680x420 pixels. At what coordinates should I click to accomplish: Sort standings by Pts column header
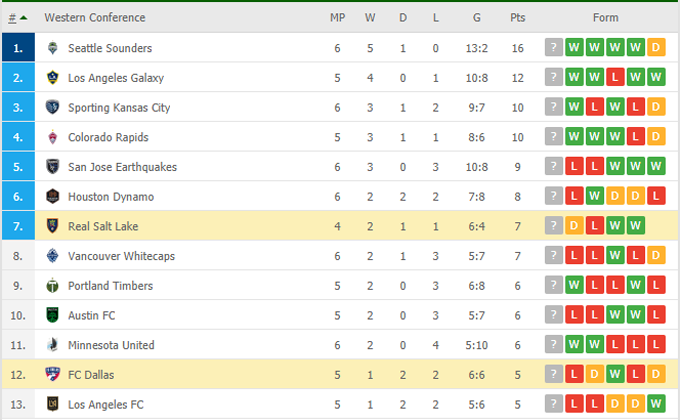click(x=517, y=18)
